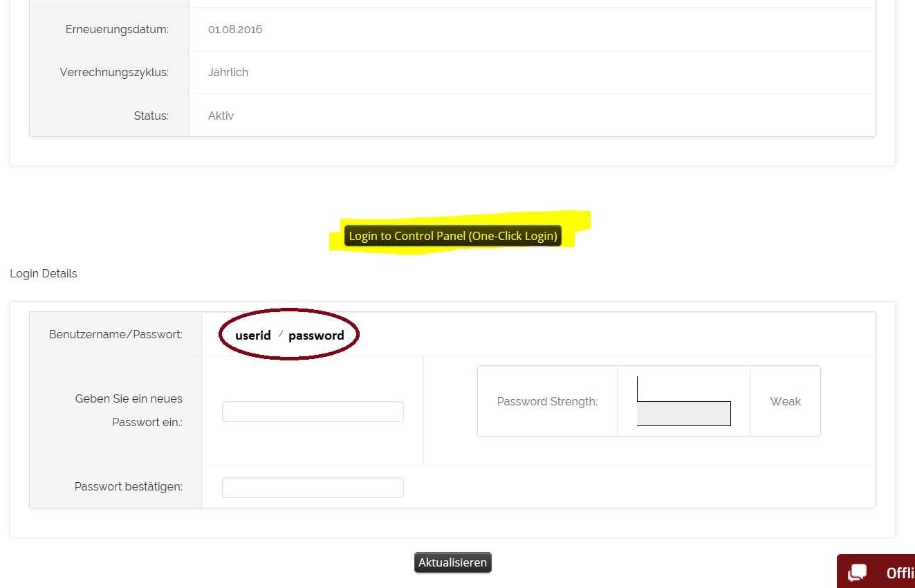Click the Aktiv status value
Viewport: 915px width, 588px height.
(221, 116)
